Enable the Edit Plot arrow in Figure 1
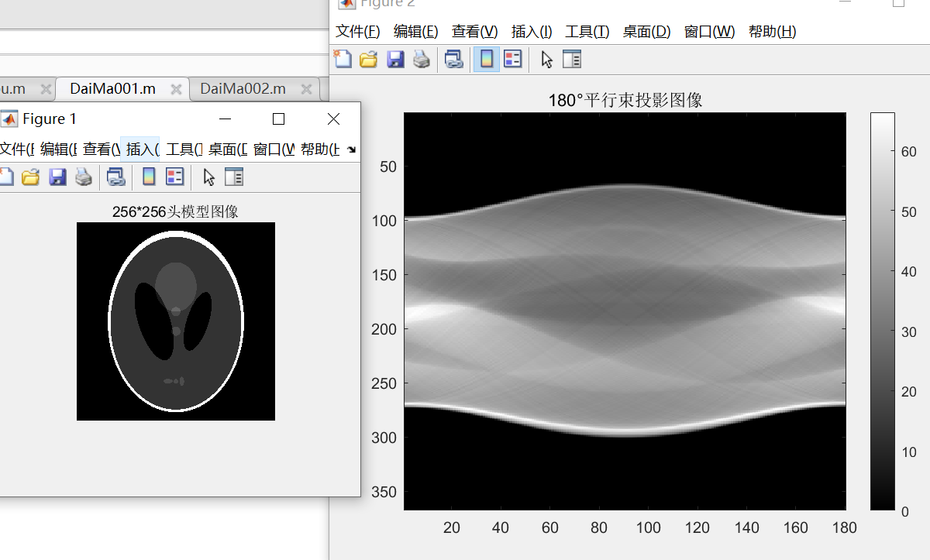 208,177
